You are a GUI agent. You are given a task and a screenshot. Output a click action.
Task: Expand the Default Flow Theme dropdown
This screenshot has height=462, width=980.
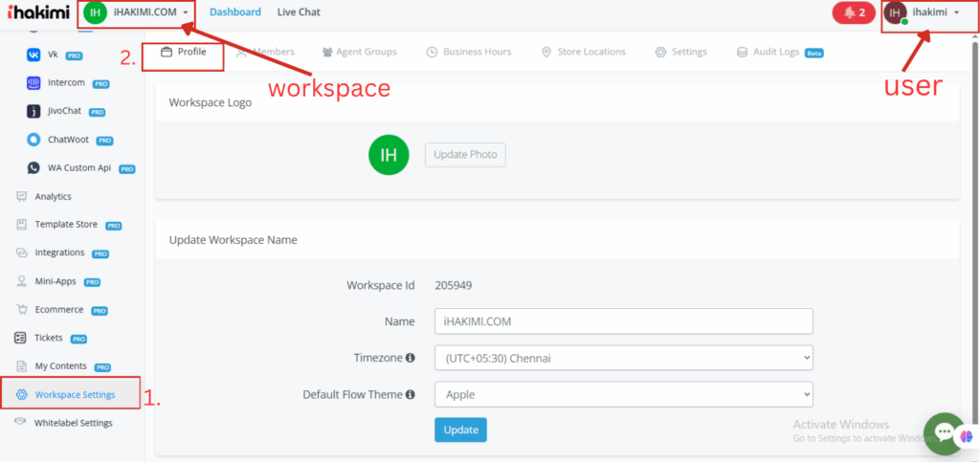click(x=622, y=394)
